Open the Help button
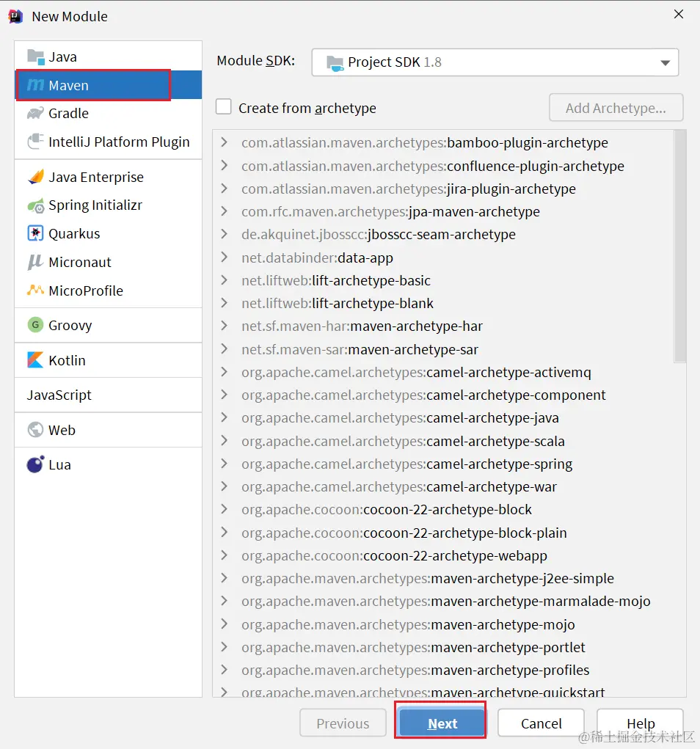The image size is (700, 749). click(640, 723)
